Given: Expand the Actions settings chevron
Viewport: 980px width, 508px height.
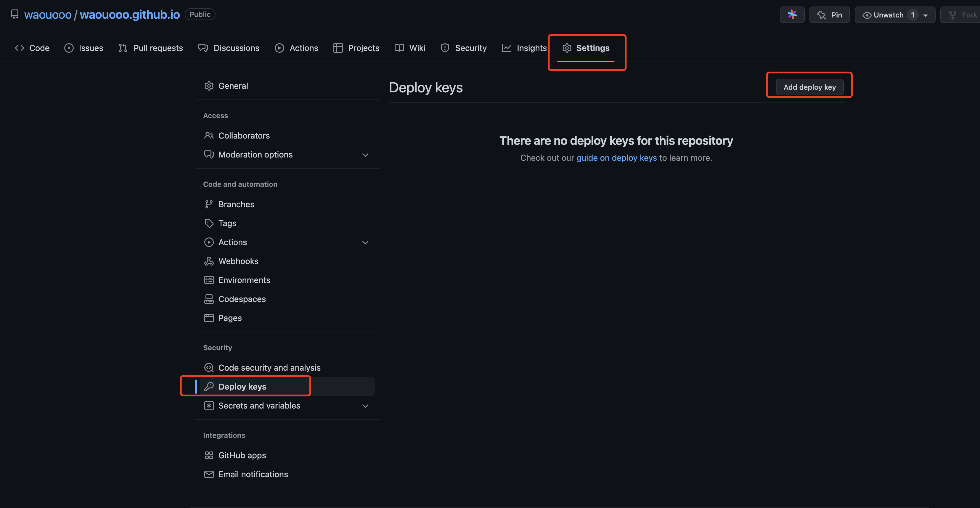Looking at the screenshot, I should [365, 242].
